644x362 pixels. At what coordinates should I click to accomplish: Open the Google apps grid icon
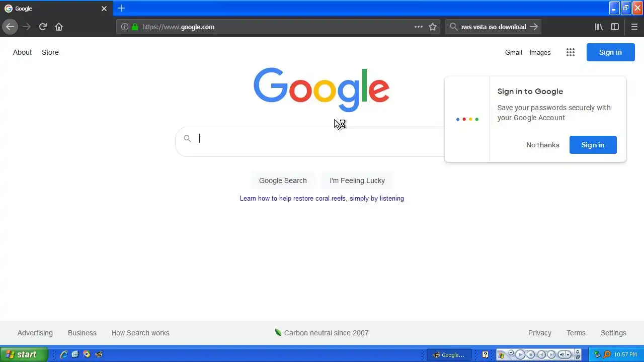coord(570,52)
